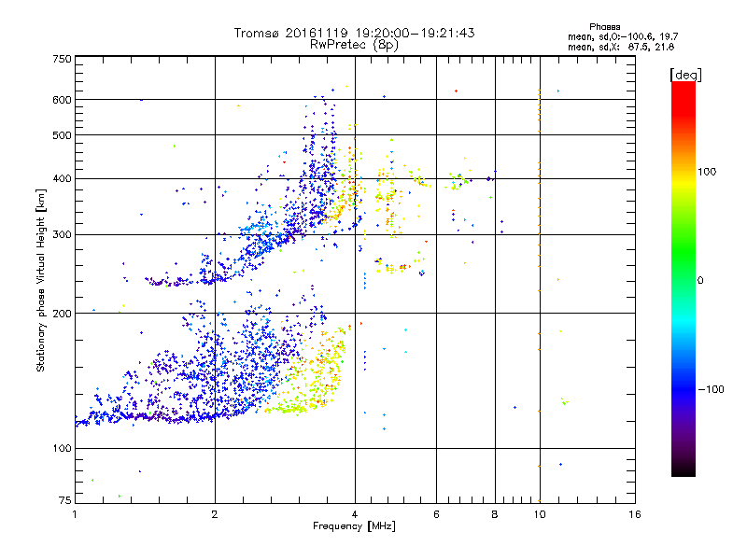
Task: Click the black bottom end of the colorbar
Action: (x=684, y=469)
